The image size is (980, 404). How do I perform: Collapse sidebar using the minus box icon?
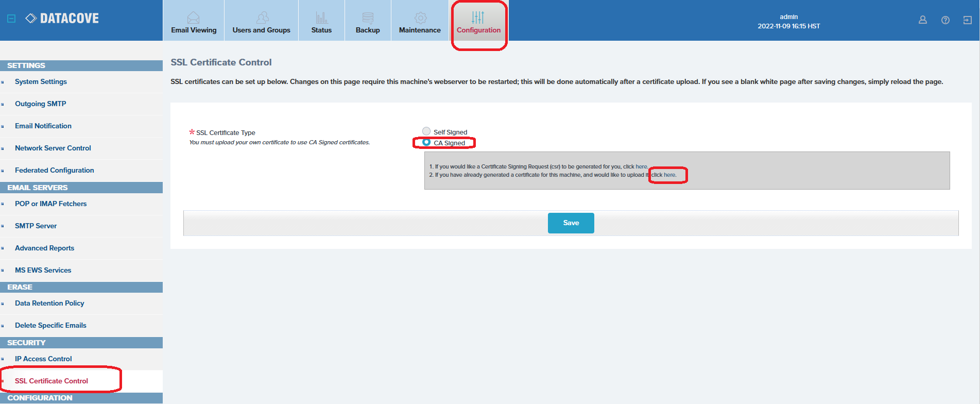[x=11, y=19]
